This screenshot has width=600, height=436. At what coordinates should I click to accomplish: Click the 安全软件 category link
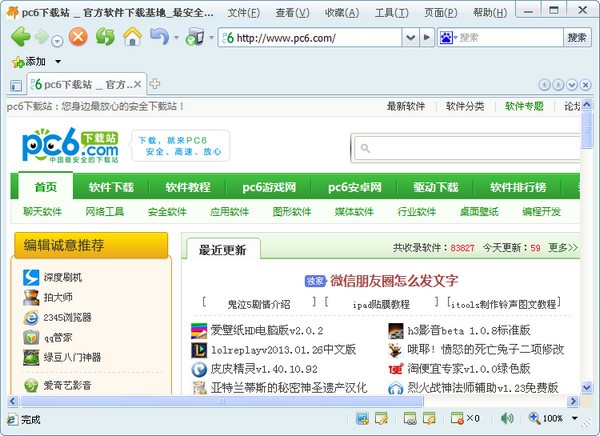[x=167, y=211]
